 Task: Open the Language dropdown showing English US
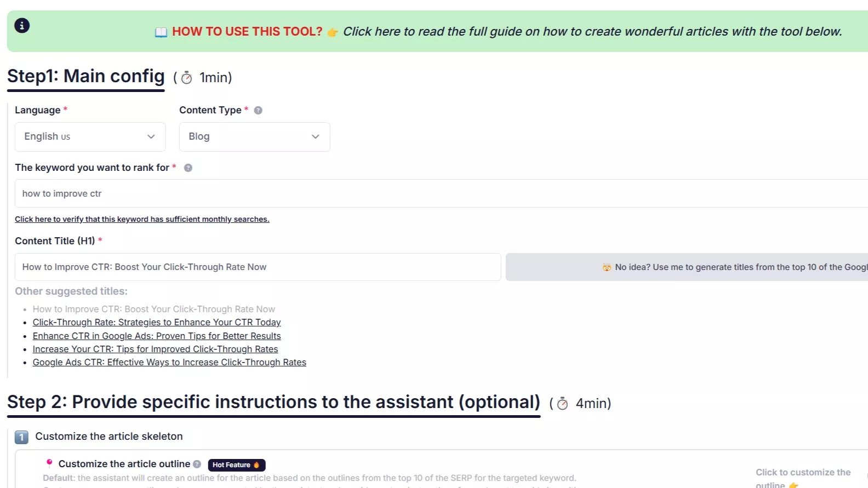(x=90, y=137)
